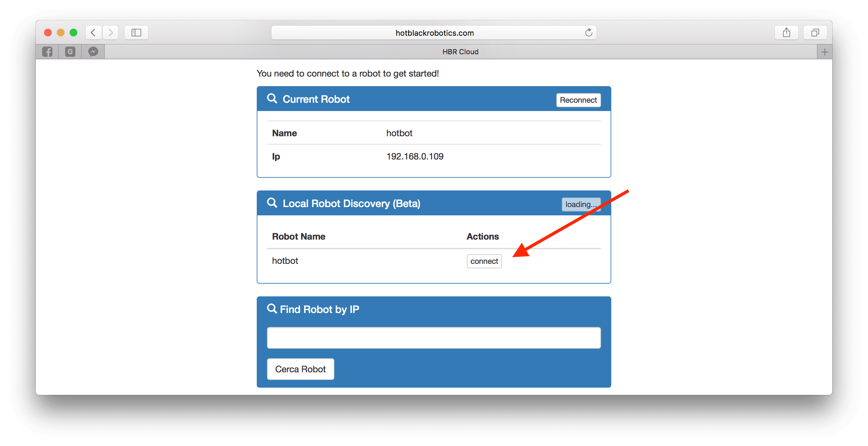Click the Safari forward arrow button
The height and width of the screenshot is (446, 868).
110,33
